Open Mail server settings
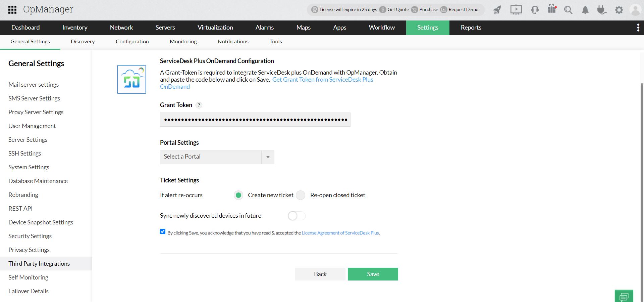This screenshot has height=302, width=644. click(34, 85)
